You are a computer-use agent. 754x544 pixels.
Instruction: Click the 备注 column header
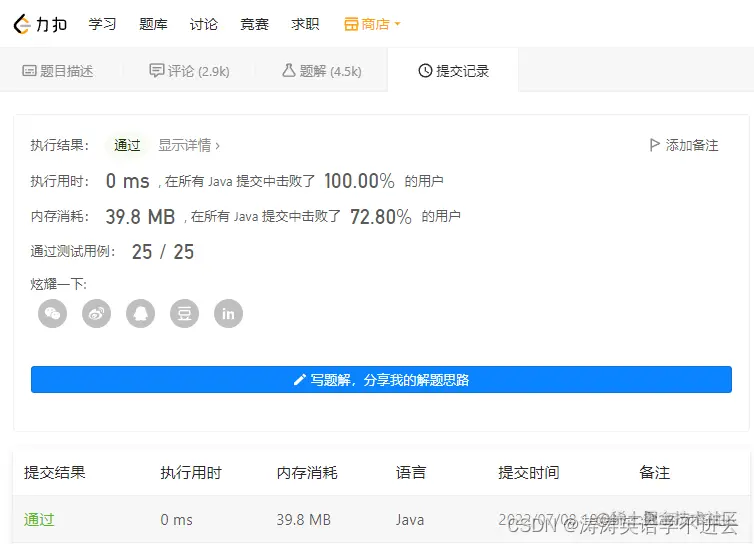click(x=654, y=472)
